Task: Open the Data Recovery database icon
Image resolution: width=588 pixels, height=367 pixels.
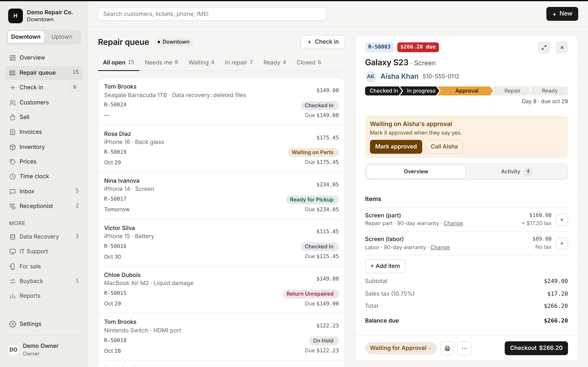Action: coord(13,237)
